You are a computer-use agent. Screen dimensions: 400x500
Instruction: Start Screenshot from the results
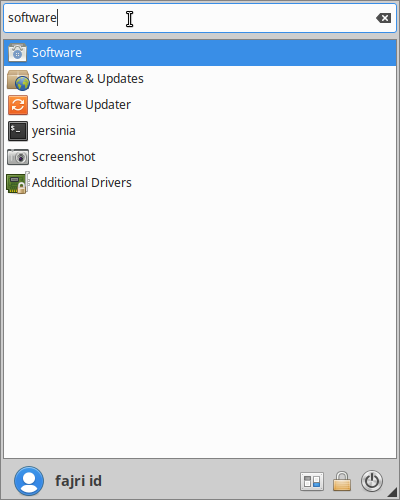pos(200,157)
